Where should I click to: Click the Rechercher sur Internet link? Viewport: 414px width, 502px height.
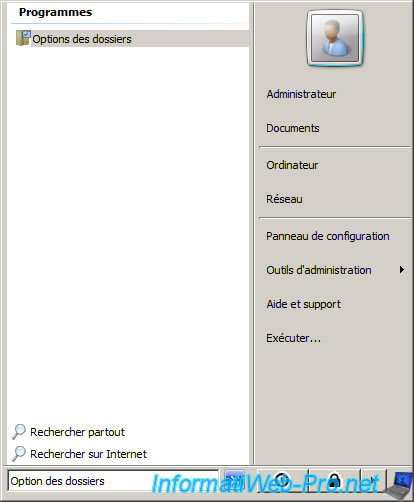tap(88, 454)
